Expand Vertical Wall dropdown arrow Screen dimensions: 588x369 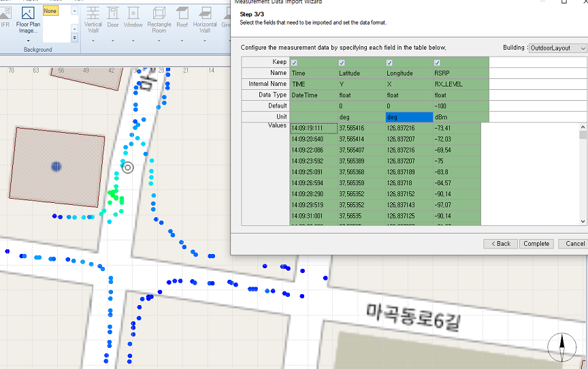pyautogui.click(x=93, y=40)
